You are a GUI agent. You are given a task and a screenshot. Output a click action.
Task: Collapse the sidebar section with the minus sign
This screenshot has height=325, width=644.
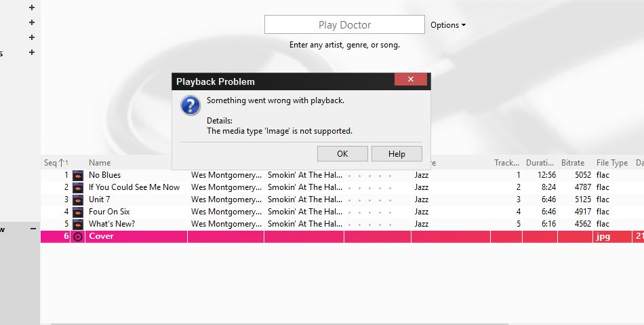33,229
